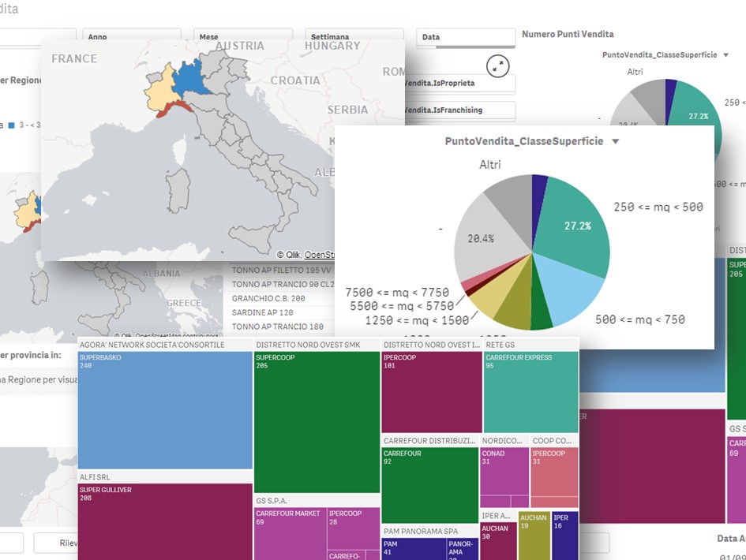Click the Numero Punti Vendita chart title
This screenshot has height=560, width=746.
pyautogui.click(x=568, y=34)
